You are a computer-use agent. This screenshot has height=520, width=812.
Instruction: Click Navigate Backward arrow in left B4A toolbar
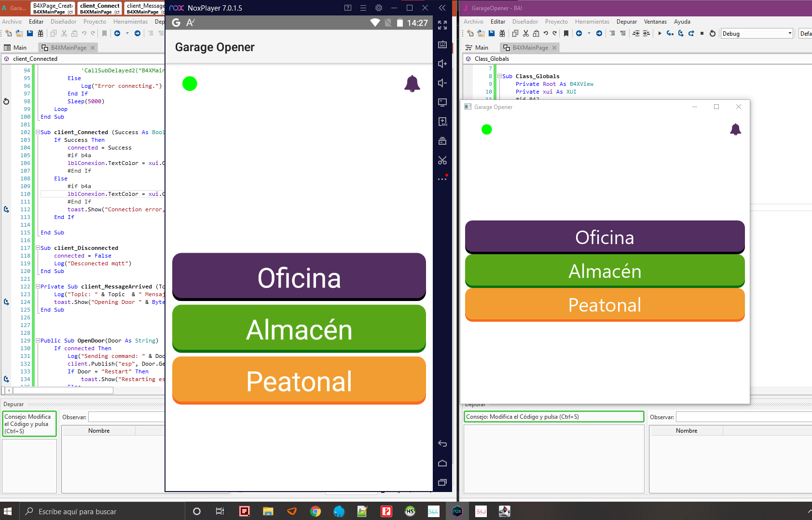point(117,33)
